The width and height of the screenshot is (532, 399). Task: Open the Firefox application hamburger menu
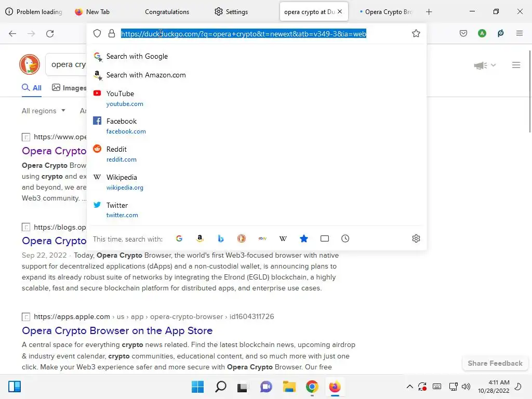tap(520, 33)
